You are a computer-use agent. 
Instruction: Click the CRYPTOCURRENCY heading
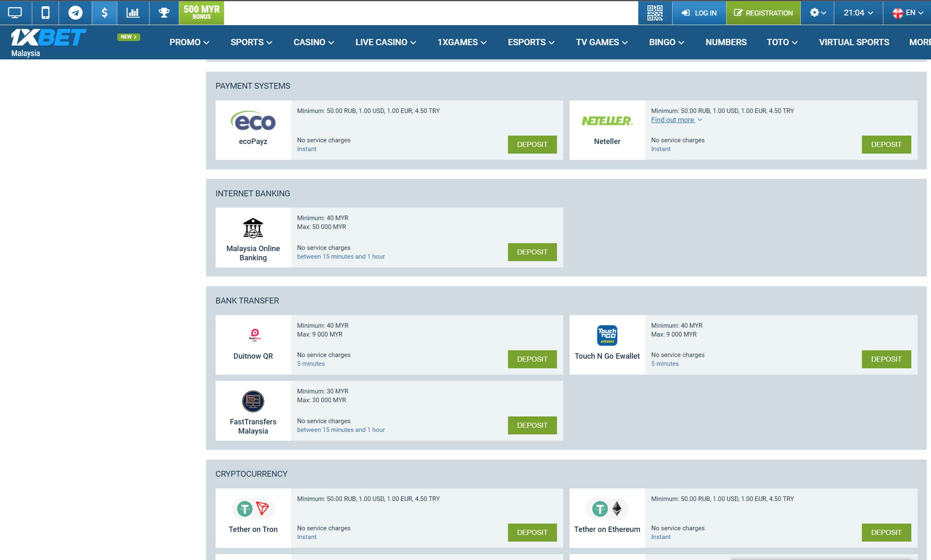(251, 474)
